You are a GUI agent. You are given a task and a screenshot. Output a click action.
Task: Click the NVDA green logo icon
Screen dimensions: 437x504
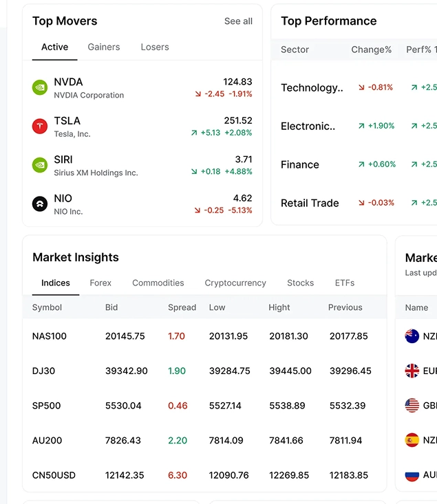point(40,87)
